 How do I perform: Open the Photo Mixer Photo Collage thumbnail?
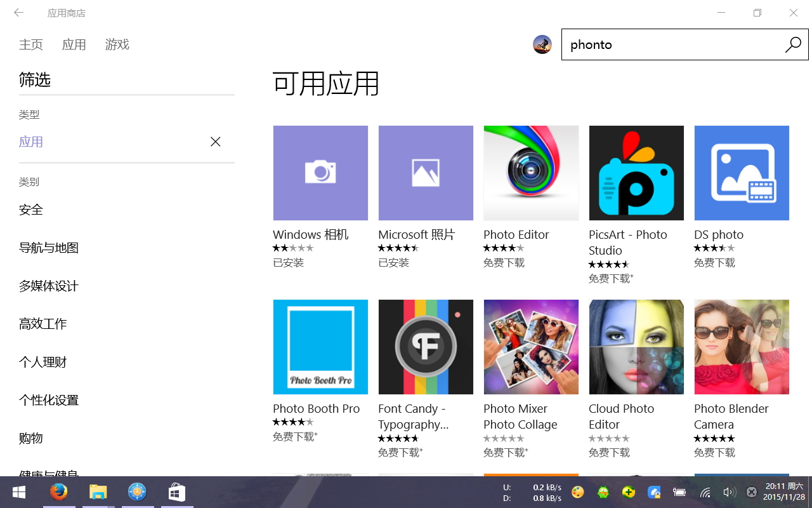531,347
